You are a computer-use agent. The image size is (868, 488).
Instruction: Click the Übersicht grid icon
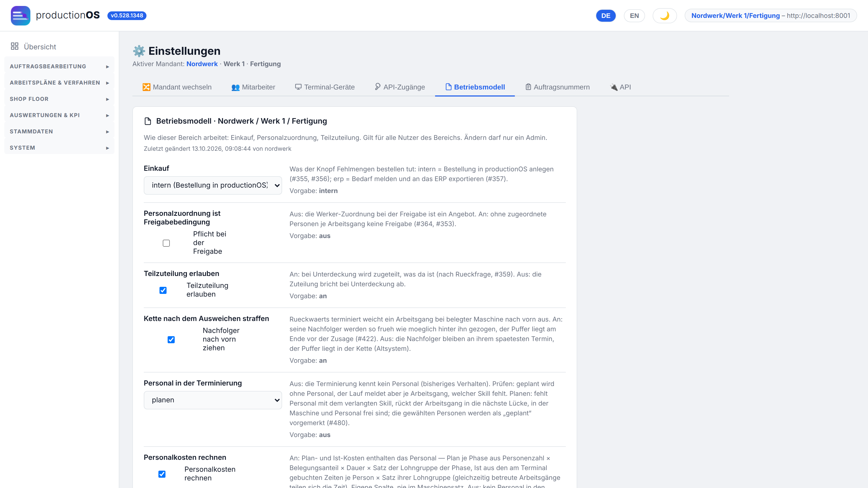pos(14,46)
